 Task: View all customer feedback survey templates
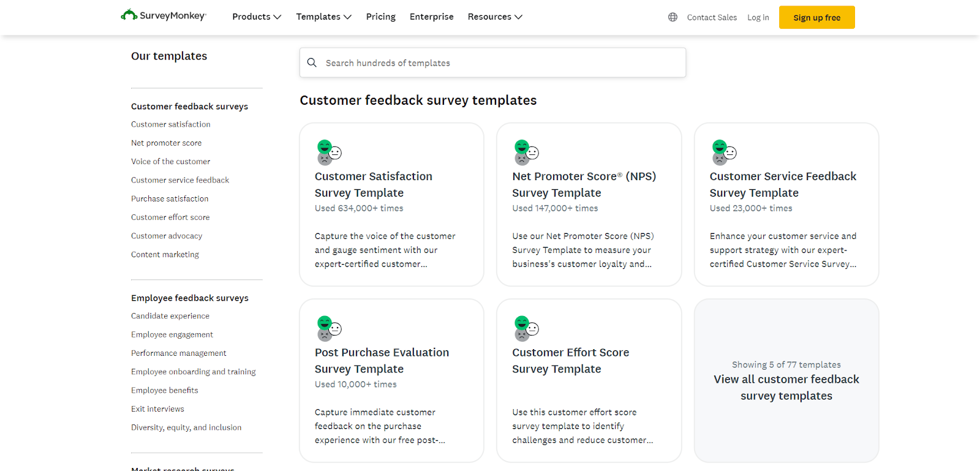pyautogui.click(x=786, y=388)
